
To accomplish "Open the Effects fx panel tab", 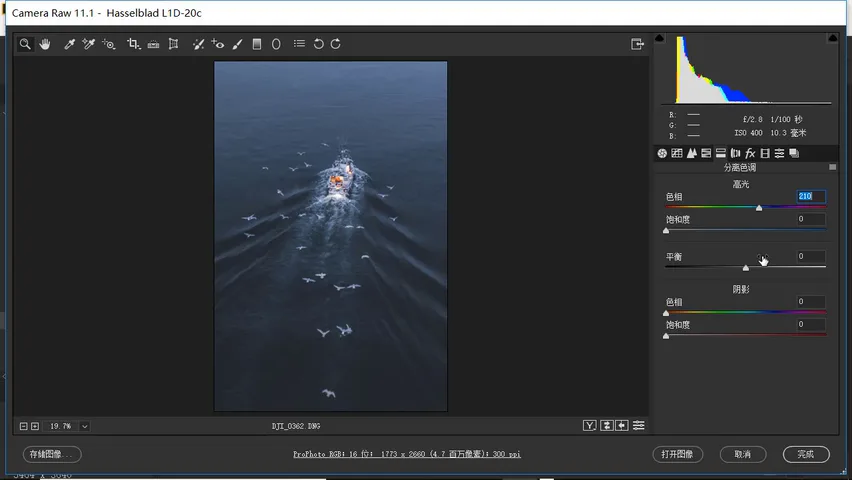I will click(x=750, y=153).
